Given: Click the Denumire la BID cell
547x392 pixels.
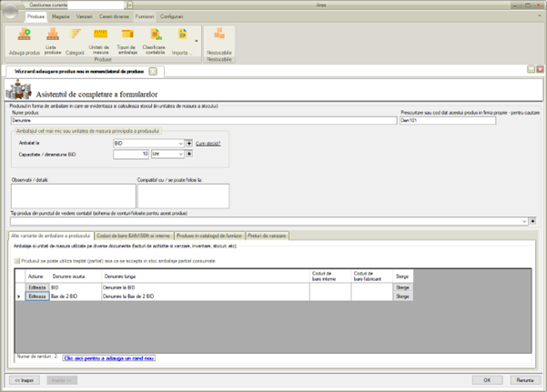Looking at the screenshot, I should click(205, 287).
